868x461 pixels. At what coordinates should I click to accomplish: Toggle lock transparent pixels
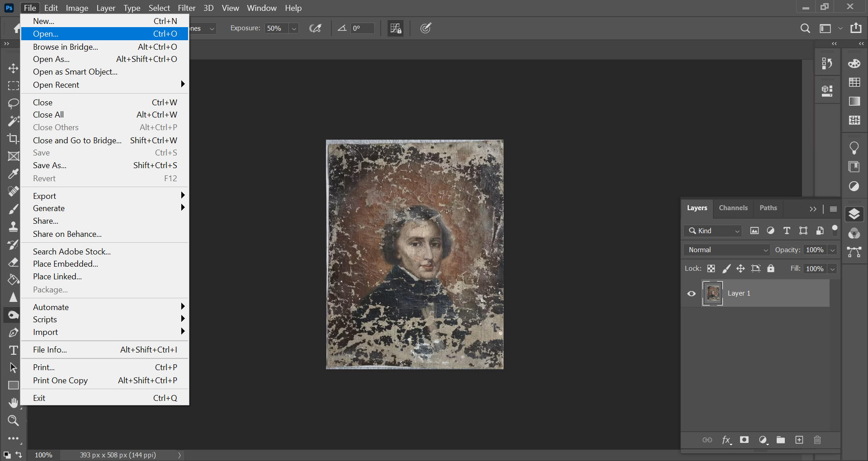point(711,268)
